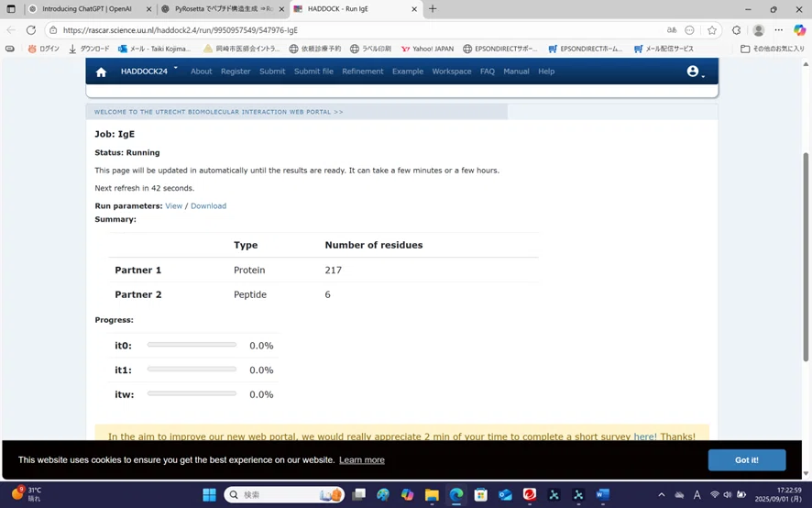Open Word from the taskbar
The image size is (812, 508).
[603, 494]
